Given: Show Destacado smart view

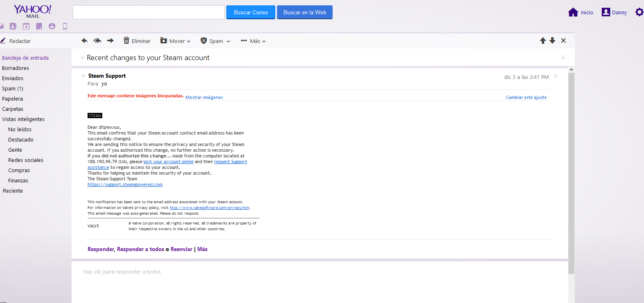Looking at the screenshot, I should [x=21, y=139].
